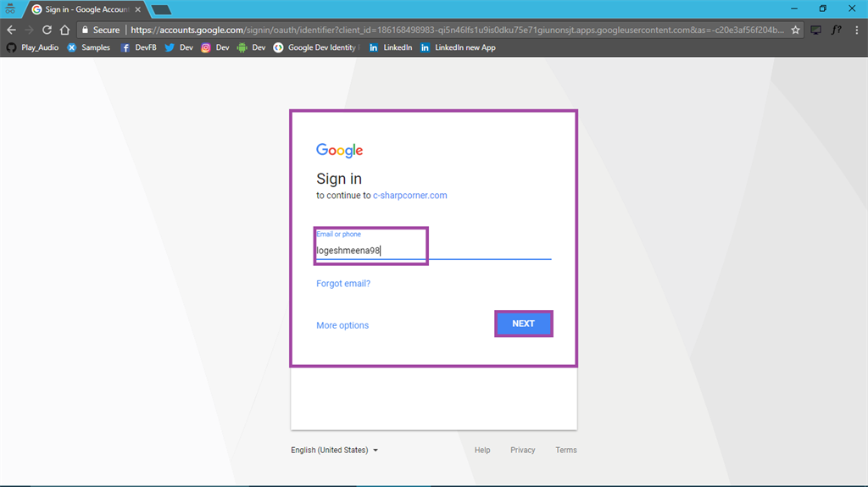Open the Help link in footer
Image resolution: width=868 pixels, height=487 pixels.
coord(482,450)
